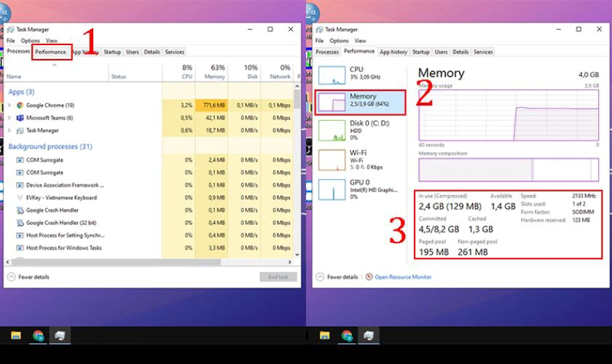Select the CPU performance graph thumbnail
Viewport: 612px width, 364px height.
(x=331, y=74)
